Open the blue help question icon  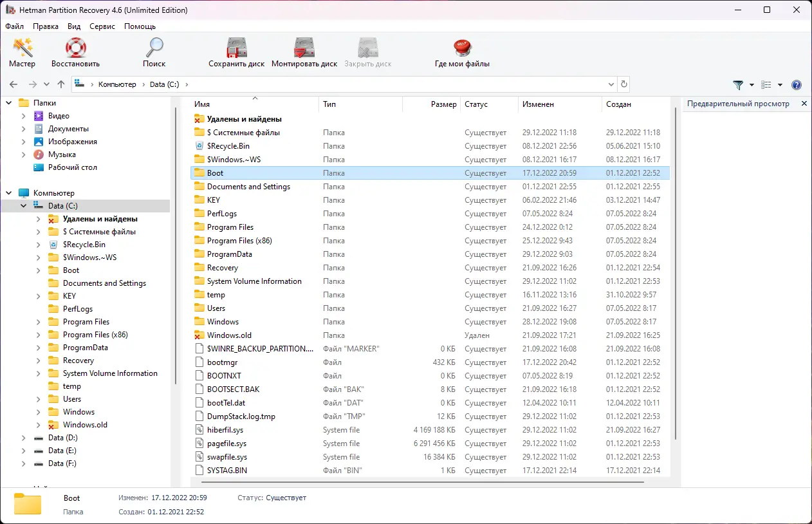(x=797, y=85)
